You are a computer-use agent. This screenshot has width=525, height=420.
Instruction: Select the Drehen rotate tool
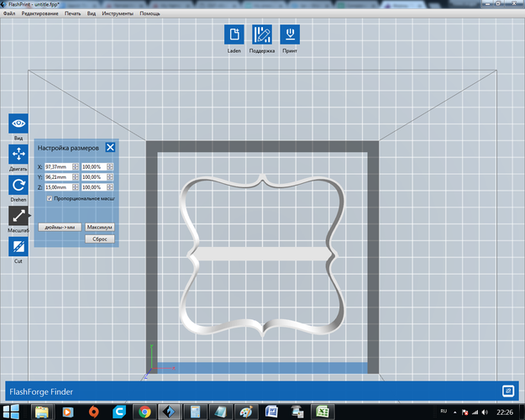18,185
